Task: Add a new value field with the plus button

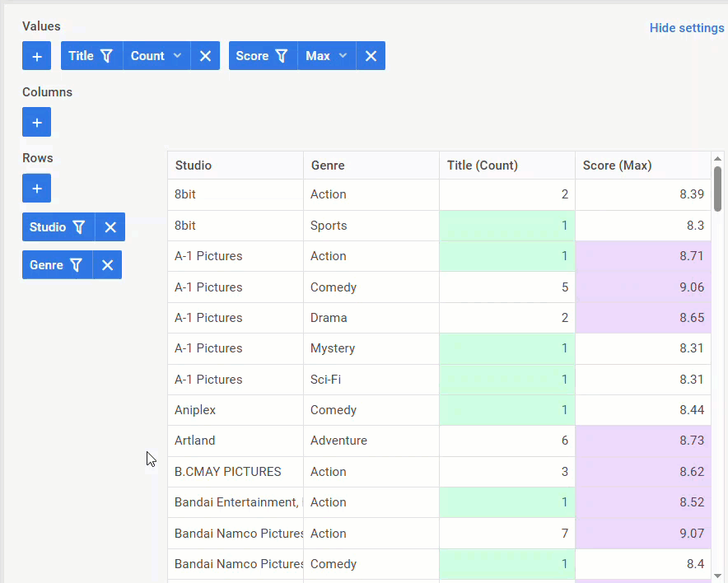Action: tap(36, 55)
